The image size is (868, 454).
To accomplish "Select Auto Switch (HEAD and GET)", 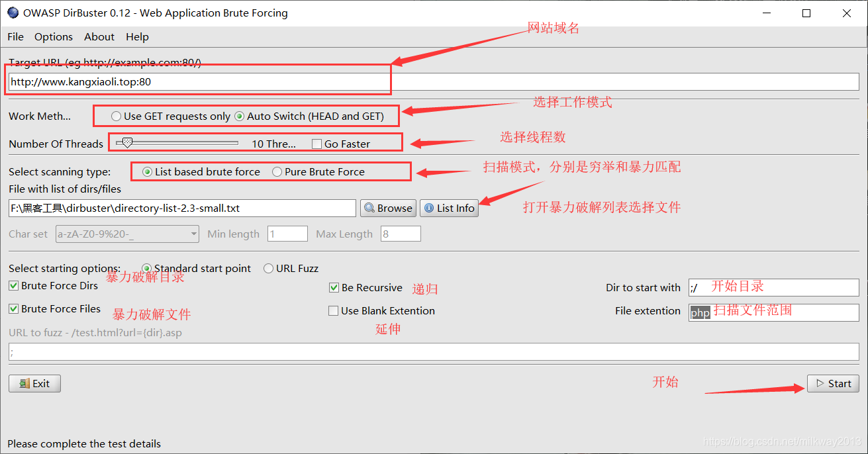I will [309, 116].
